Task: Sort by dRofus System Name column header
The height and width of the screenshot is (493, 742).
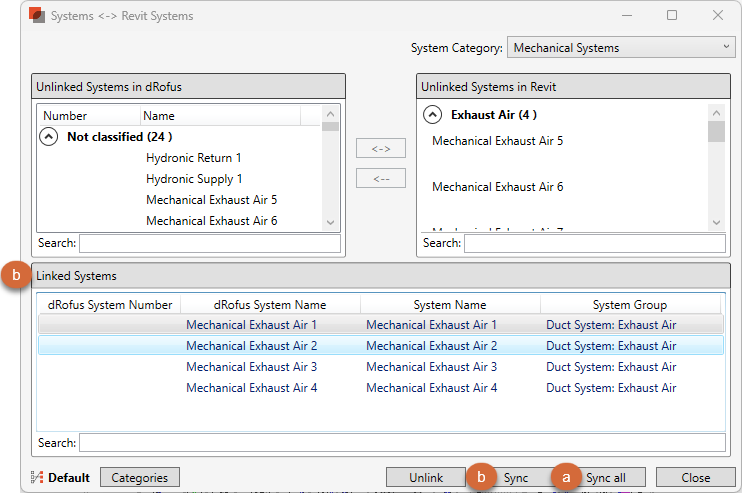Action: pos(269,305)
